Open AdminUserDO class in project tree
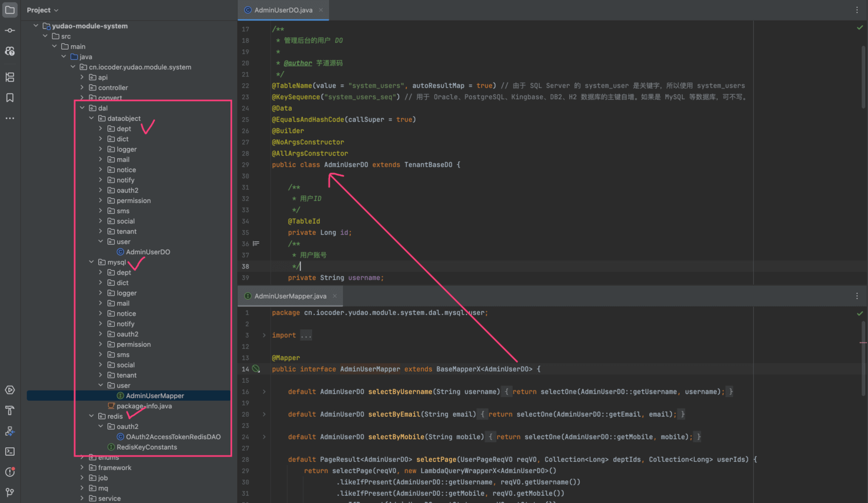Viewport: 868px width, 503px height. pyautogui.click(x=148, y=252)
